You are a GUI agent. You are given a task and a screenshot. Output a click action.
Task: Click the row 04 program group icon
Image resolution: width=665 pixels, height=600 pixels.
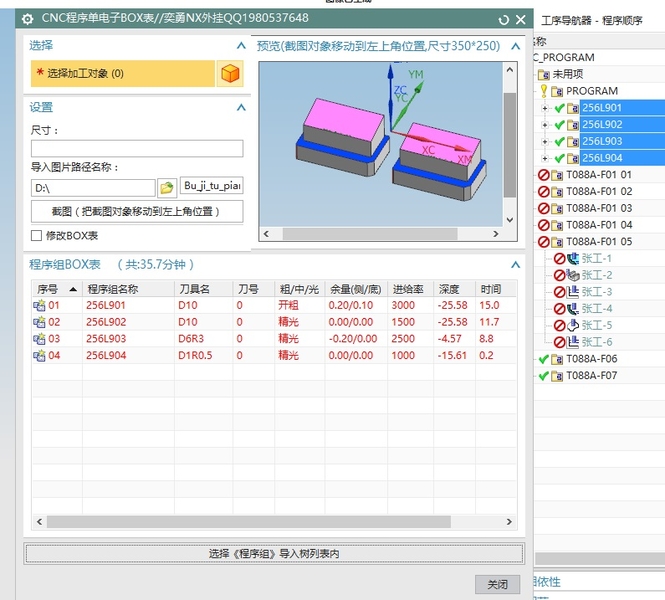click(x=39, y=355)
